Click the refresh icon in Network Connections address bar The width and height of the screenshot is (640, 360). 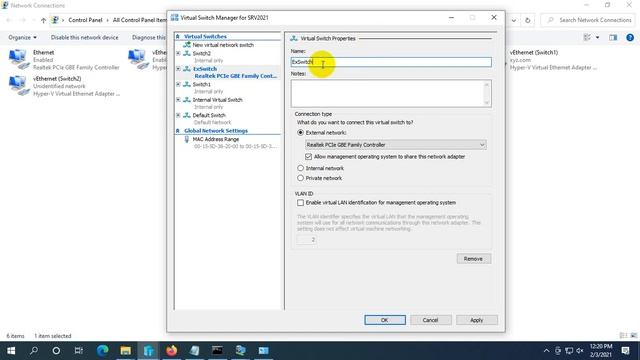[x=528, y=20]
